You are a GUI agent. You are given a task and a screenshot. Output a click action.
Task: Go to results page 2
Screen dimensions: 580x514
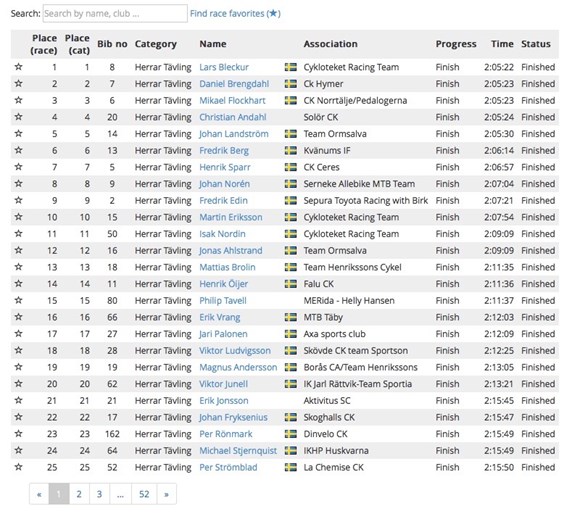click(79, 494)
